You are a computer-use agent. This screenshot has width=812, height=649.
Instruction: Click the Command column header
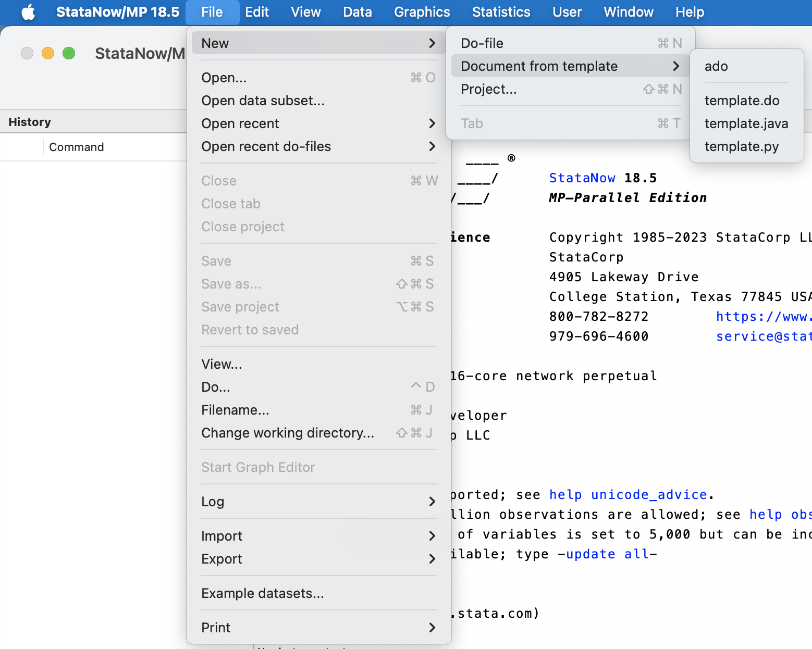click(x=77, y=147)
